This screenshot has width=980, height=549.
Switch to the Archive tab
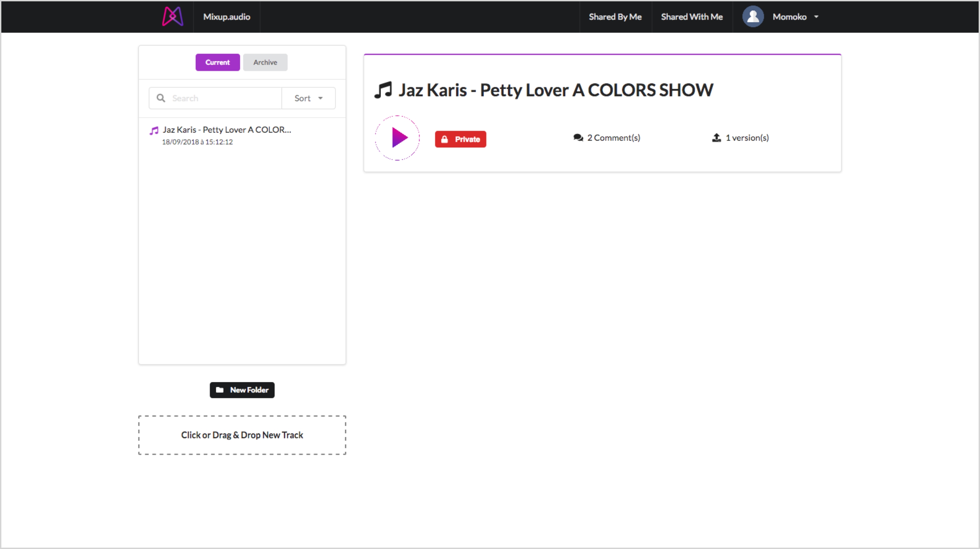coord(265,62)
